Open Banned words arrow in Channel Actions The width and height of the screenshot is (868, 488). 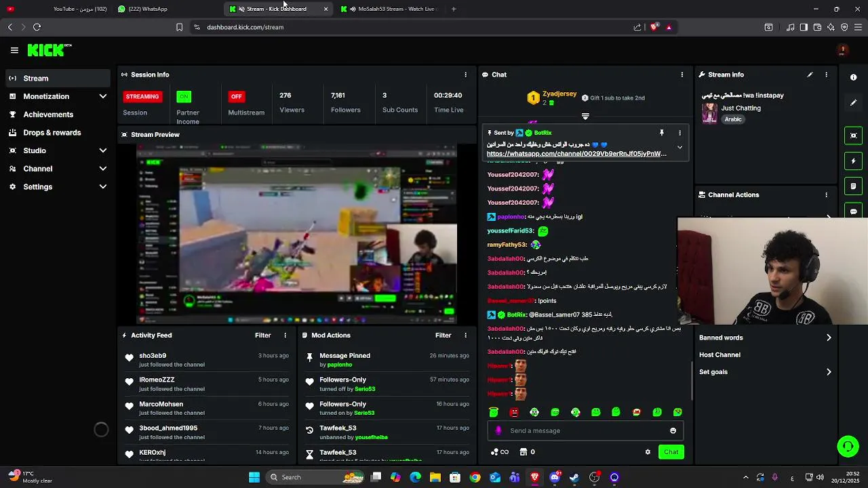829,338
